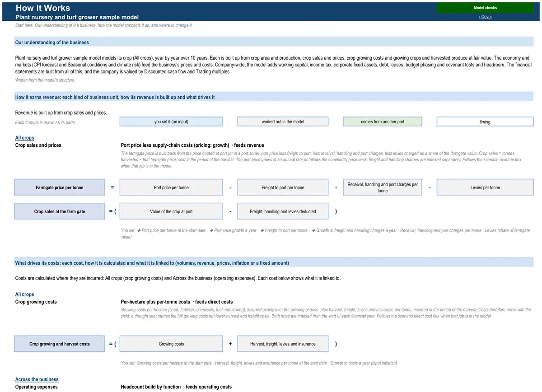The image size is (542, 392).
Task: Click 'Each formula is drawn as its parts:' text
Action: pos(46,122)
